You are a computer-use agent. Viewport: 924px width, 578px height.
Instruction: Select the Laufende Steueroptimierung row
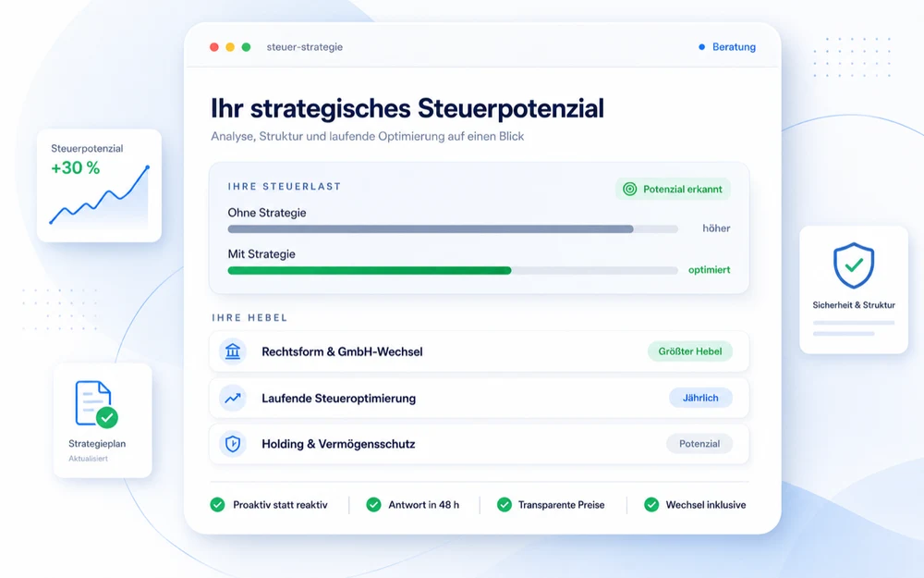pos(479,398)
